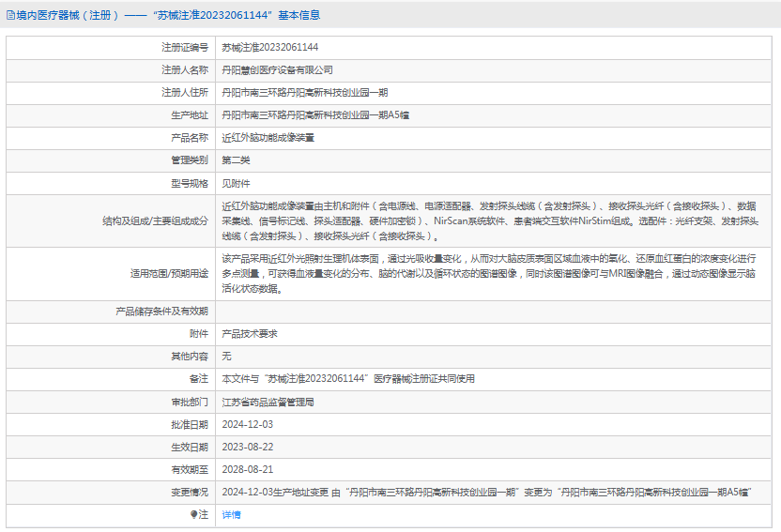This screenshot has width=781, height=532.
Task: Click the 有效期至 row label
Action: click(190, 469)
